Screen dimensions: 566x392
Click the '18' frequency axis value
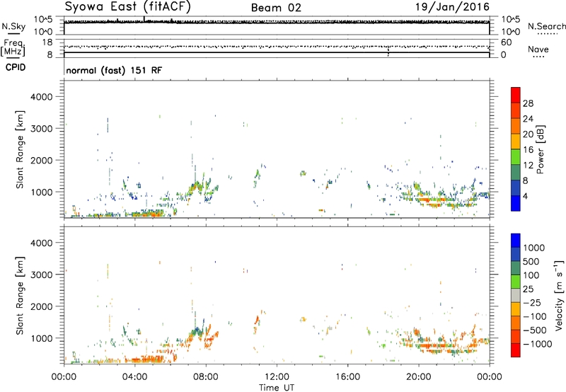click(x=47, y=42)
